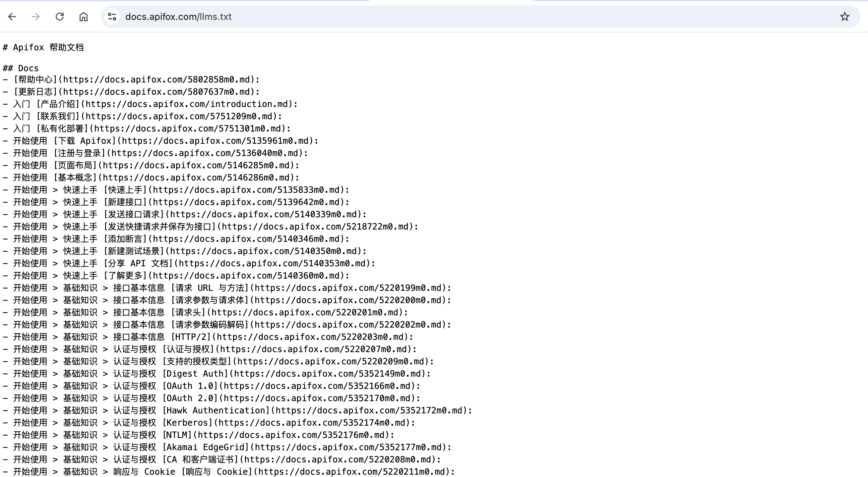Click the 更新日志 5807637m0.md line
Image resolution: width=868 pixels, height=477 pixels.
coord(131,92)
